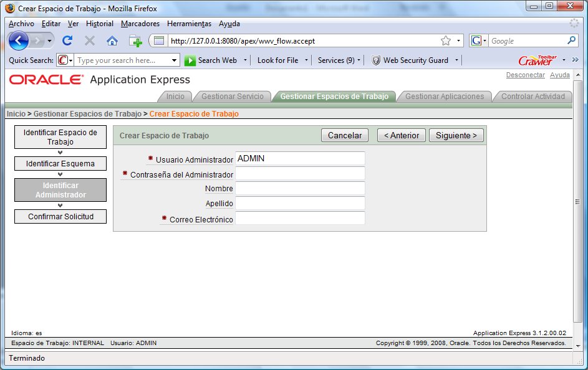
Task: Click the Cancelar button
Action: (x=345, y=135)
